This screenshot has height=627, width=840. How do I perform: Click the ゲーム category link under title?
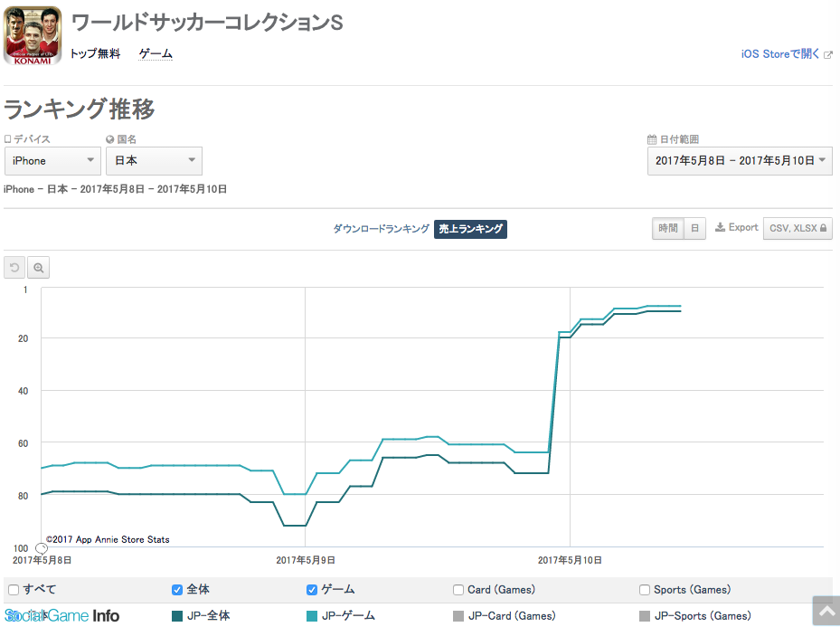pos(156,53)
